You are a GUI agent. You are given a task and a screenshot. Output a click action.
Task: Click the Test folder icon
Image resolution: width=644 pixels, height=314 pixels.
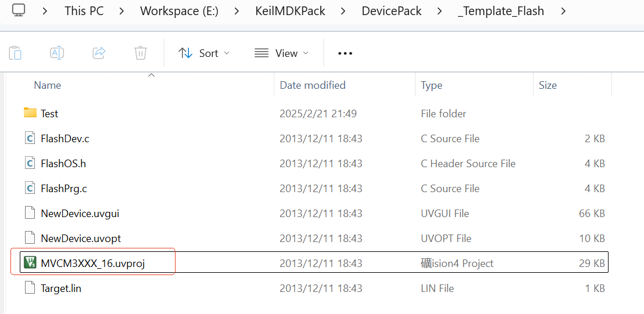30,113
